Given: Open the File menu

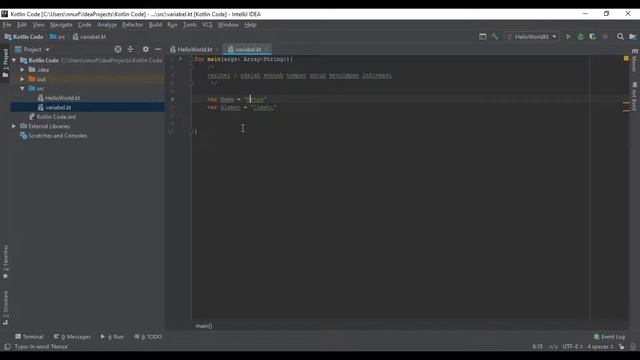Looking at the screenshot, I should (x=7, y=25).
